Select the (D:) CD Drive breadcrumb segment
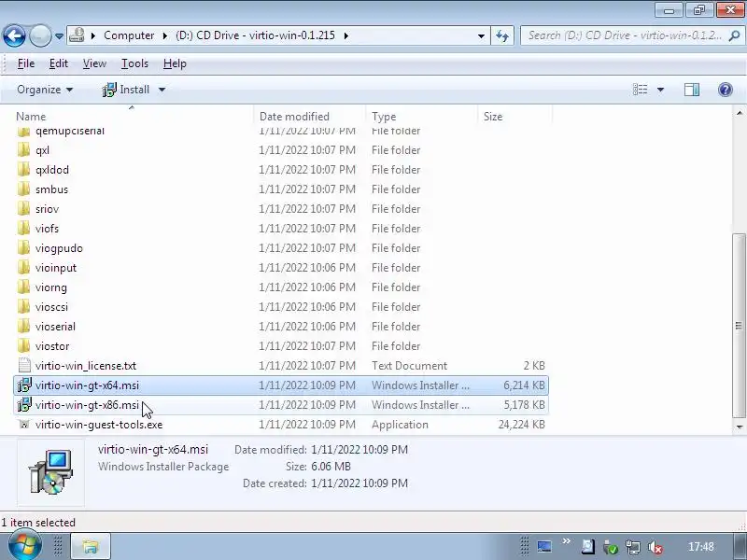 pos(255,35)
